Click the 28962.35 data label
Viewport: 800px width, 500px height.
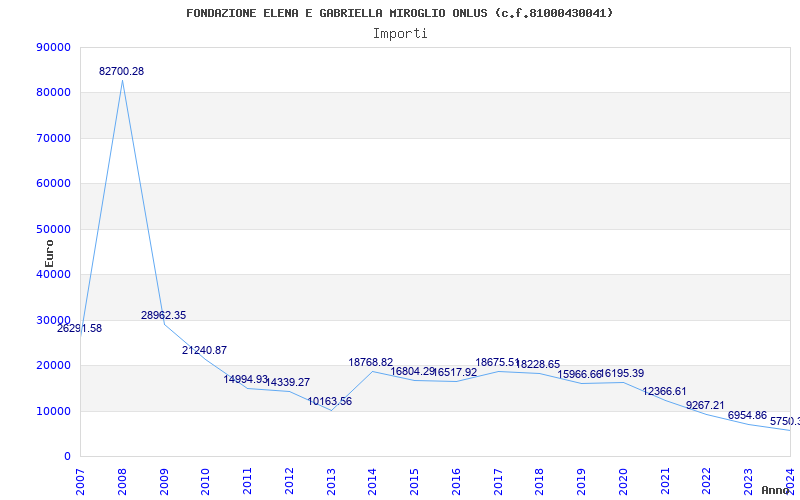pos(163,315)
